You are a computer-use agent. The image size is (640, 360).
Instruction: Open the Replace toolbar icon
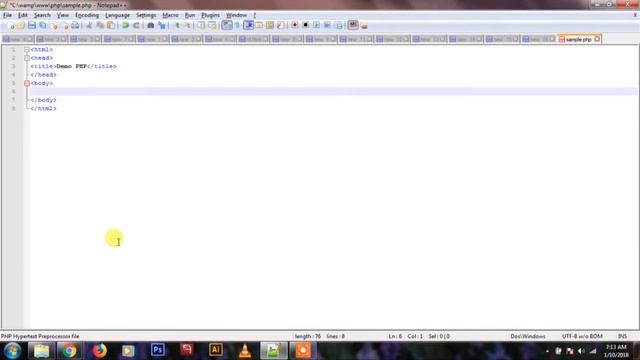click(162, 25)
